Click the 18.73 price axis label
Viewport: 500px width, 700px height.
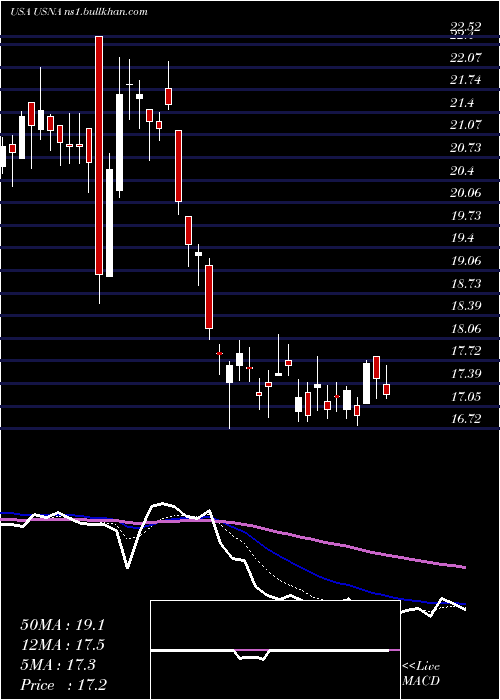point(466,283)
